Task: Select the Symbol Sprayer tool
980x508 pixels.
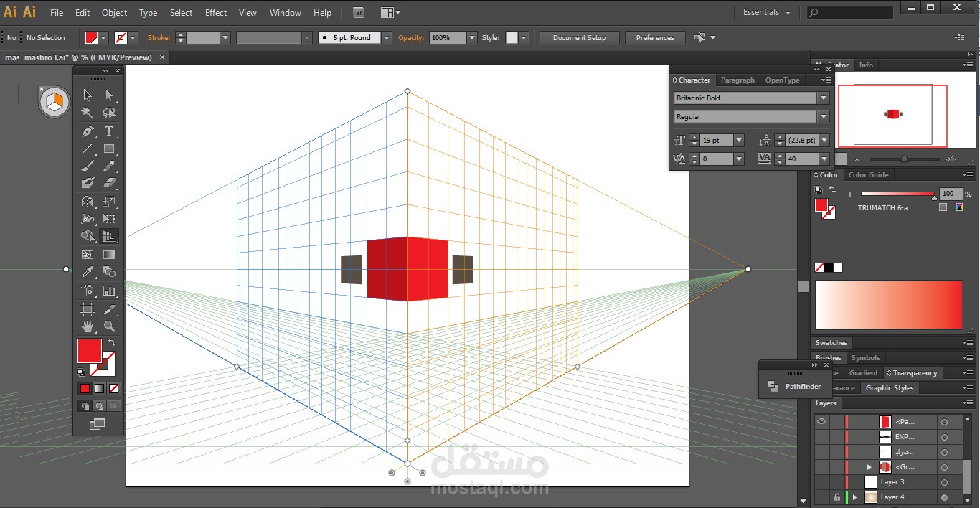Action: click(88, 291)
